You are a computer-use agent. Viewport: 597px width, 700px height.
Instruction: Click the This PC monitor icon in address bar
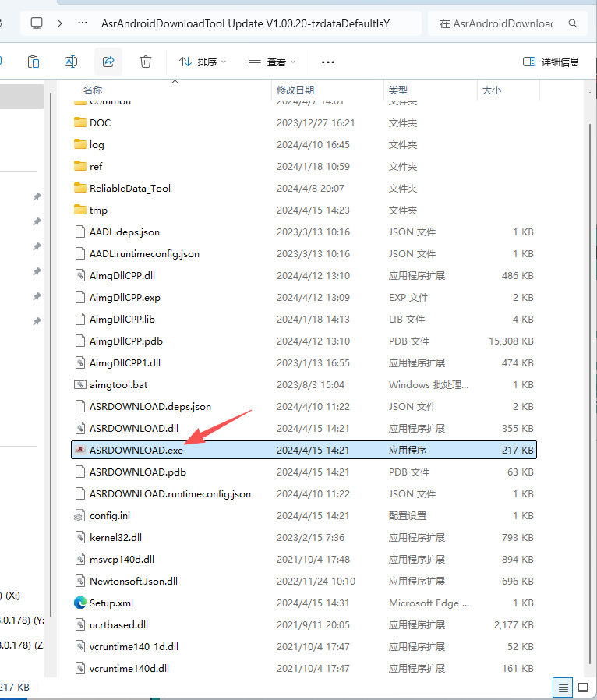pyautogui.click(x=37, y=23)
